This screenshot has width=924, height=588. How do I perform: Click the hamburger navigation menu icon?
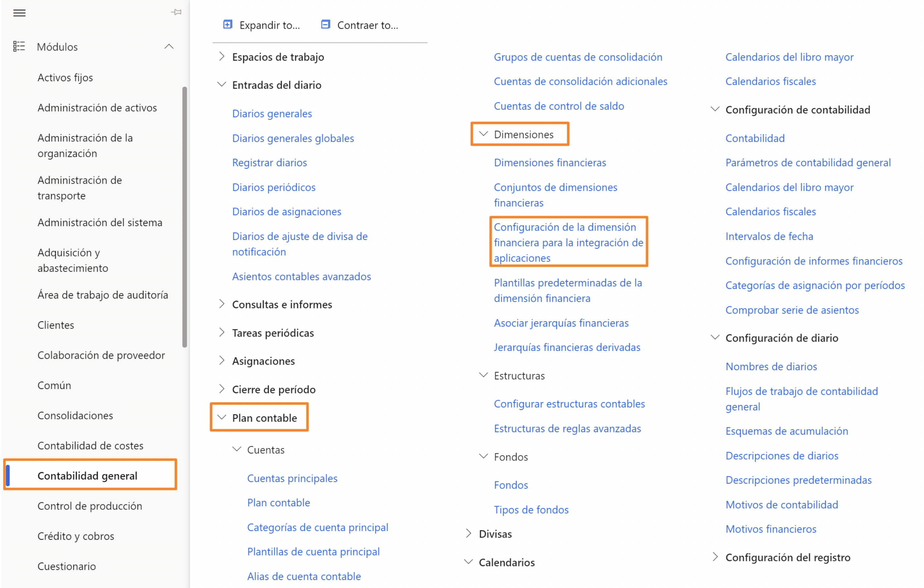19,13
